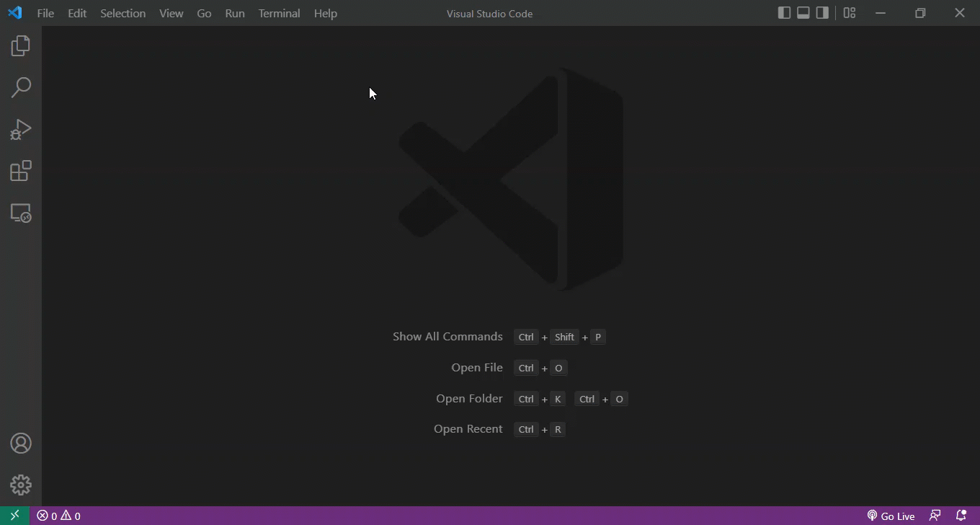Toggle the secondary side bar layout button

point(822,13)
